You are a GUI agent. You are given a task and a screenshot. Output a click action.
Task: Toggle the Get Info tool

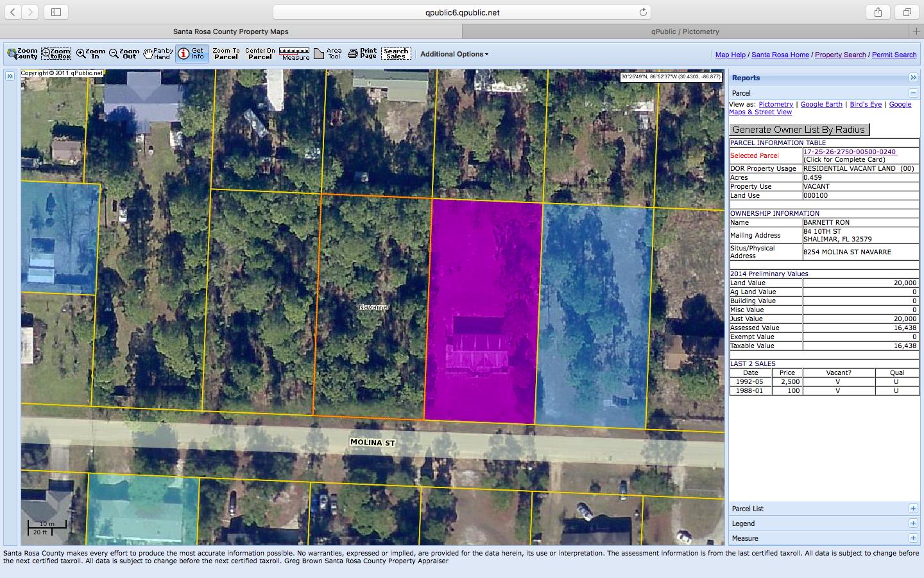pos(191,54)
